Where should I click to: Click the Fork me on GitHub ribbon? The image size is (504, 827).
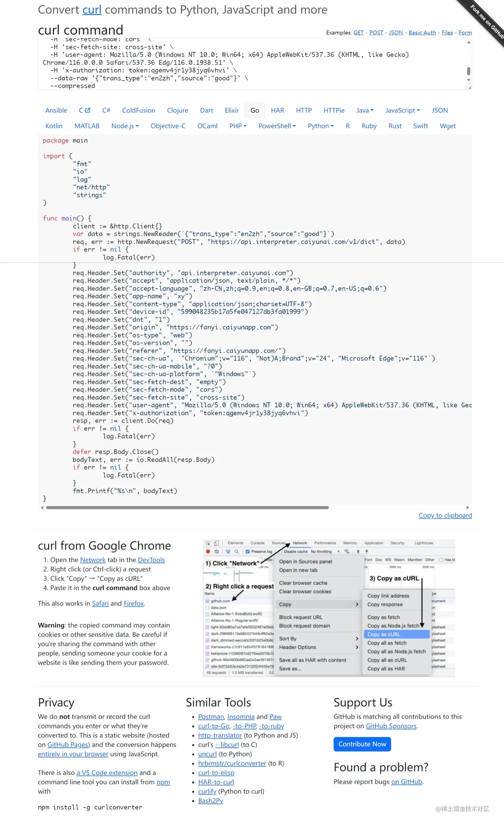486,21
